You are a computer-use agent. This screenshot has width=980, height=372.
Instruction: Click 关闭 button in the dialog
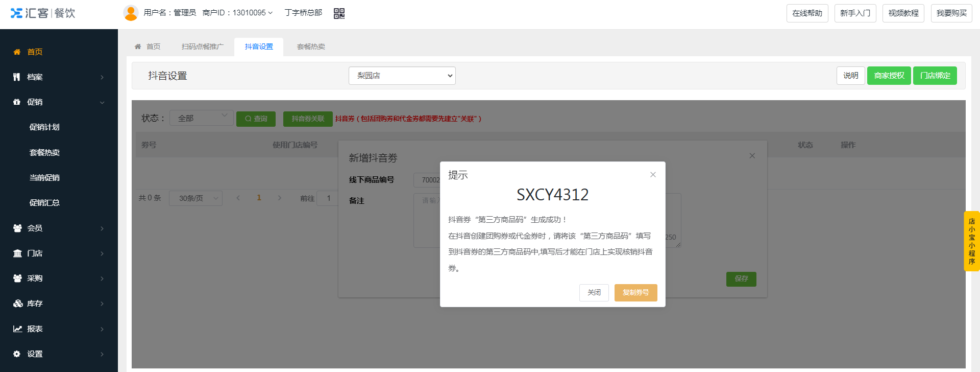(x=594, y=292)
